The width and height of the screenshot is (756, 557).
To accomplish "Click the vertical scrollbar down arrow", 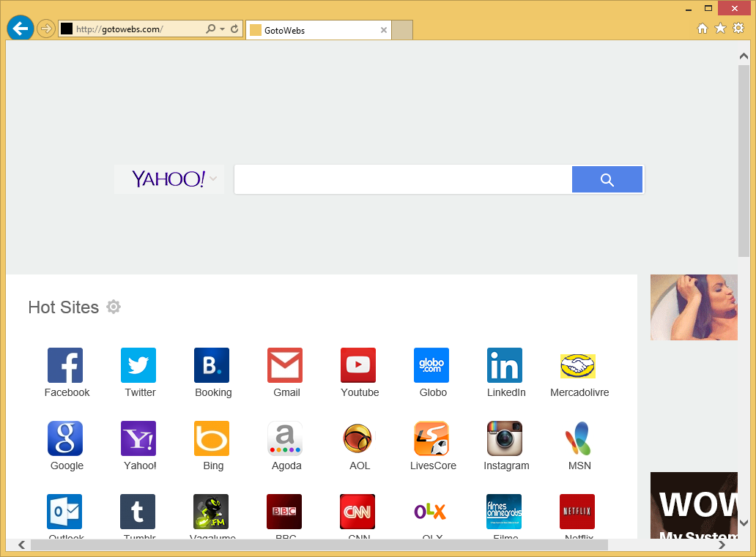I will [x=744, y=523].
